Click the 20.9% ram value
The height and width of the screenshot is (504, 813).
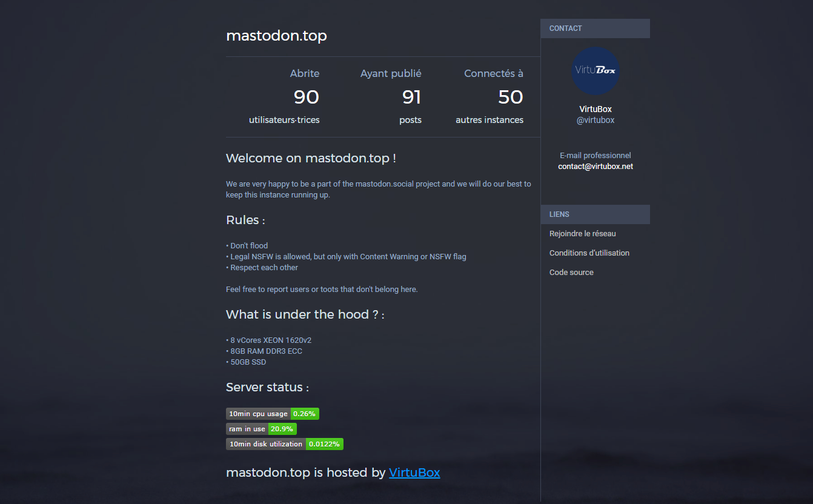tap(282, 429)
